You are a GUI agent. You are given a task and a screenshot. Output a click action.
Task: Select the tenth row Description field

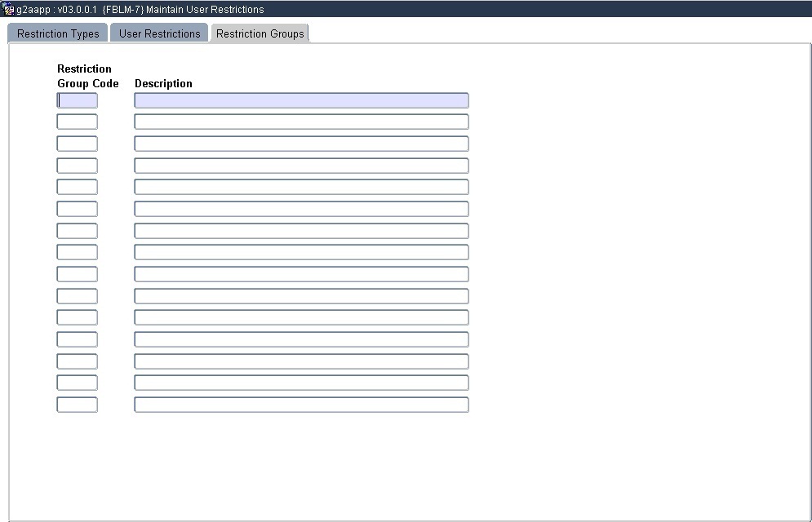pyautogui.click(x=301, y=296)
